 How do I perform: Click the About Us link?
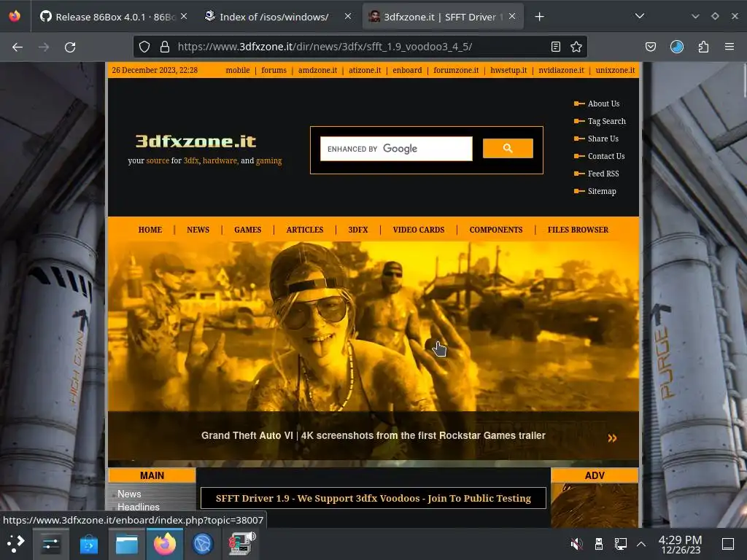[603, 104]
